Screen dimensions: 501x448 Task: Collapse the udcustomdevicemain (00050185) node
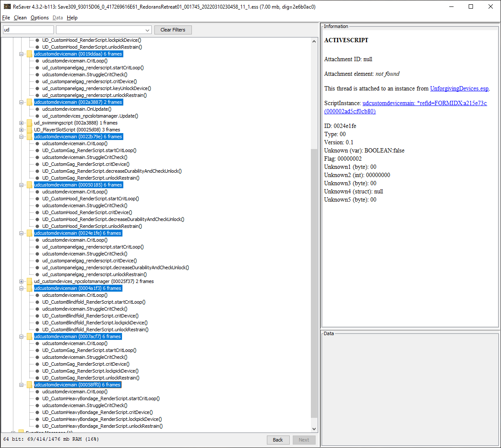coord(21,185)
